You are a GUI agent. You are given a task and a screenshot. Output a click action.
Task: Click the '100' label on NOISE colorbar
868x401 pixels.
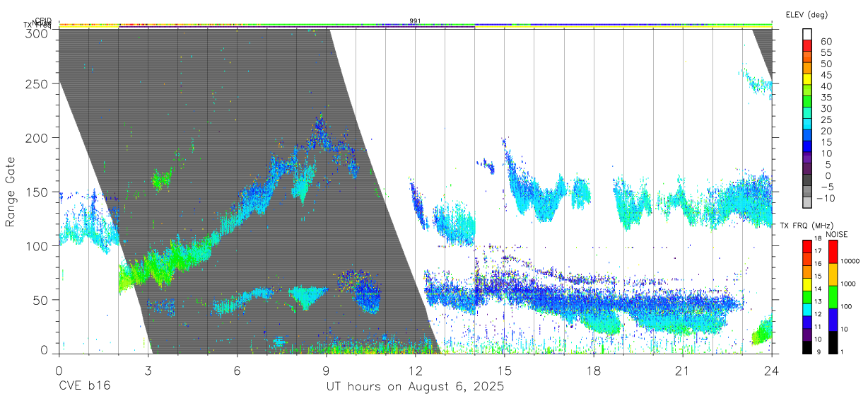click(x=845, y=307)
